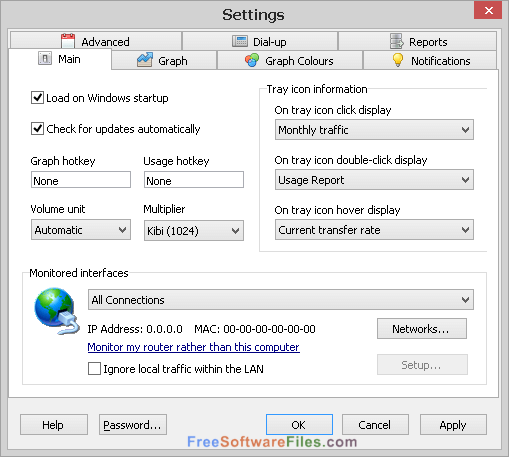
Task: Click the Advanced tab calendar icon
Action: pos(68,41)
